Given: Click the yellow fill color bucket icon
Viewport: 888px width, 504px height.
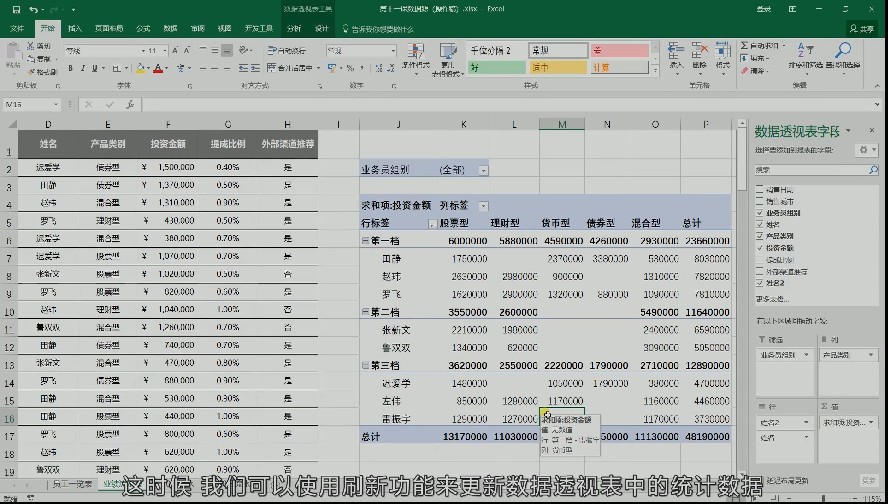Looking at the screenshot, I should pos(140,69).
